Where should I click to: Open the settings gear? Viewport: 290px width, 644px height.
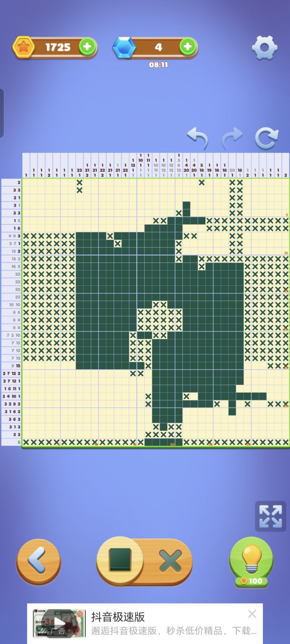[265, 48]
